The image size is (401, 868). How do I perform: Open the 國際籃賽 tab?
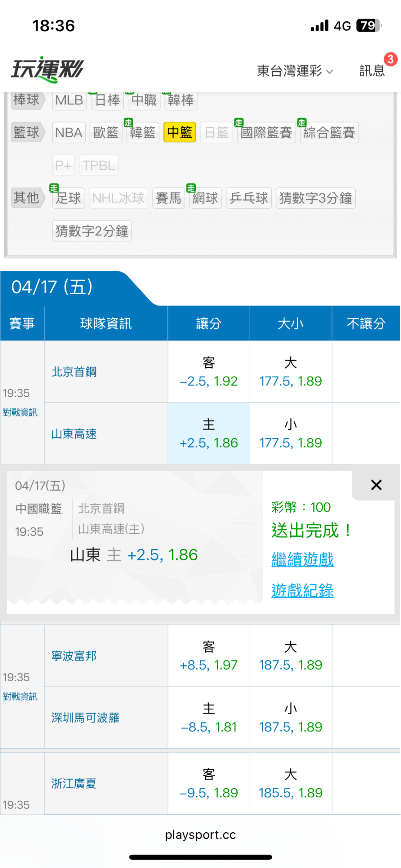click(x=266, y=133)
